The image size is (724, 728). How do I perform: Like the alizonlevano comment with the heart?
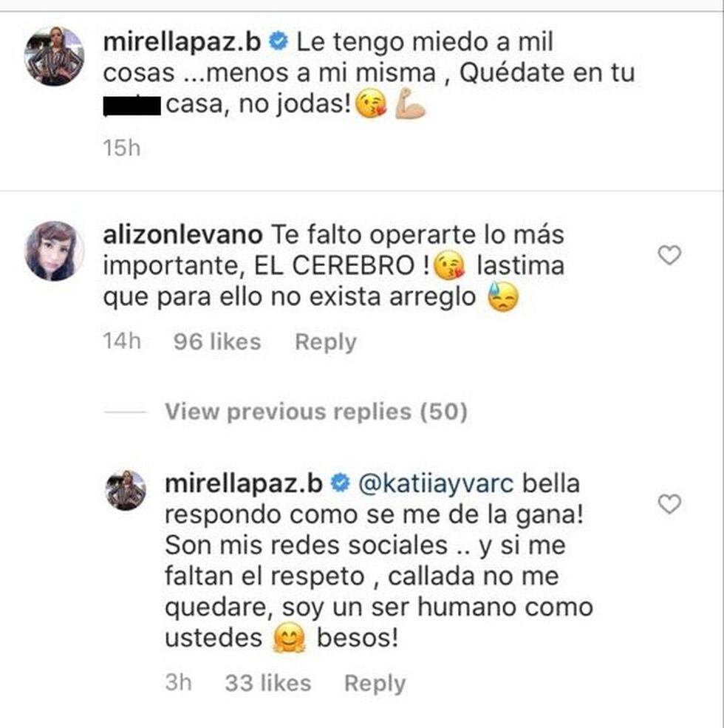click(x=669, y=256)
